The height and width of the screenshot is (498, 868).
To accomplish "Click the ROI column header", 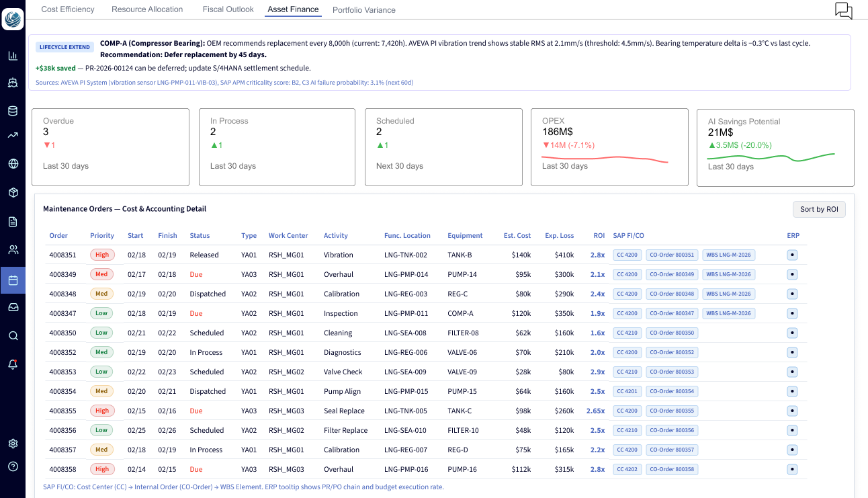I will pyautogui.click(x=599, y=236).
